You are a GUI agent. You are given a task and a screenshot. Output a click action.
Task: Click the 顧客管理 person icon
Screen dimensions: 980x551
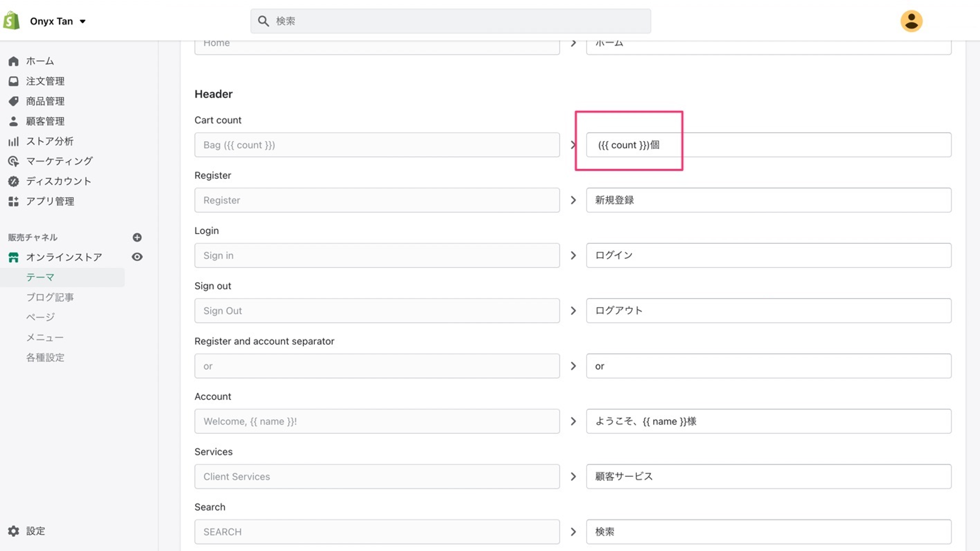pos(13,121)
